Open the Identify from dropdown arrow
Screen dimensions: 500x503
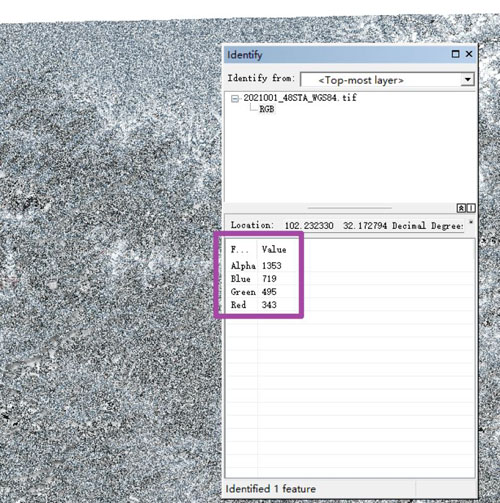click(x=468, y=80)
